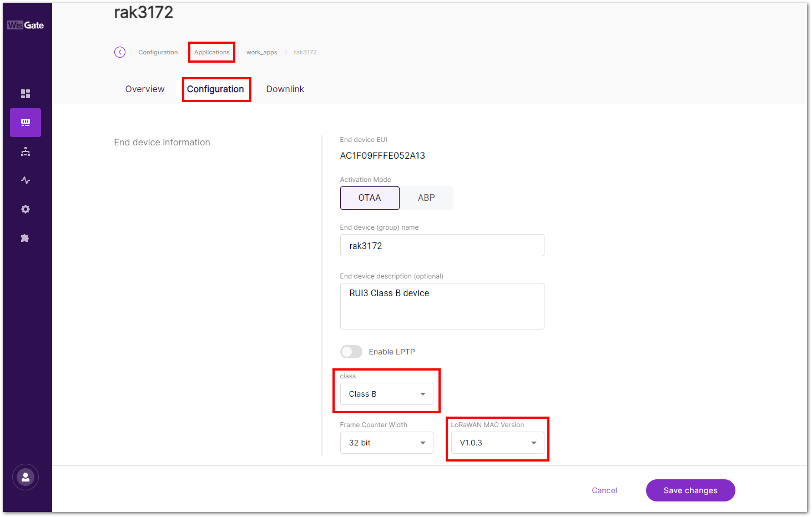The width and height of the screenshot is (812, 517).
Task: Open the class dropdown showing Class B
Action: 386,394
